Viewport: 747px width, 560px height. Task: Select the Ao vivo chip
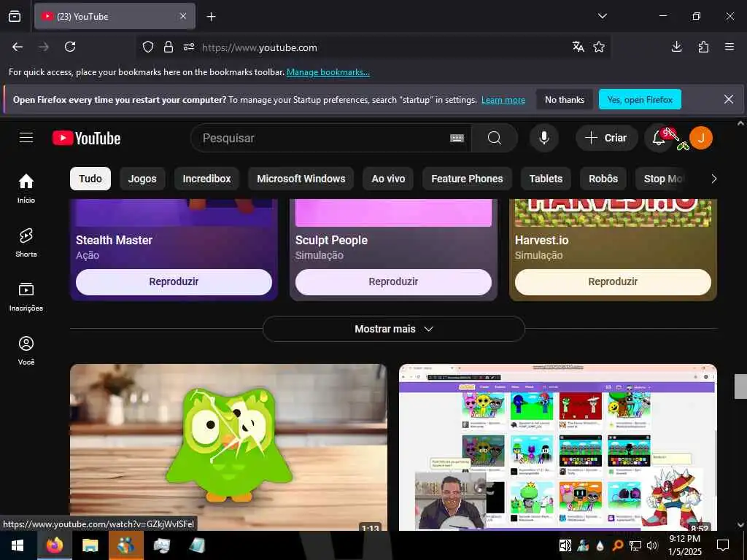click(x=388, y=179)
